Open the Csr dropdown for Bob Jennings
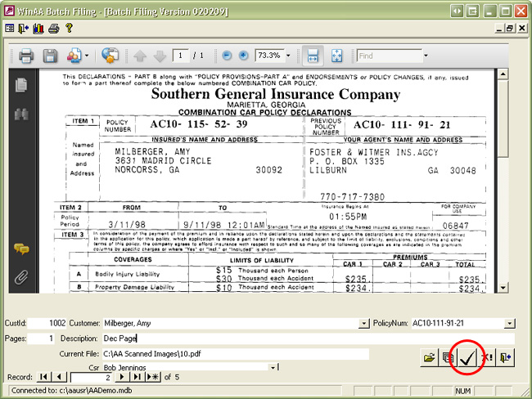 click(273, 367)
